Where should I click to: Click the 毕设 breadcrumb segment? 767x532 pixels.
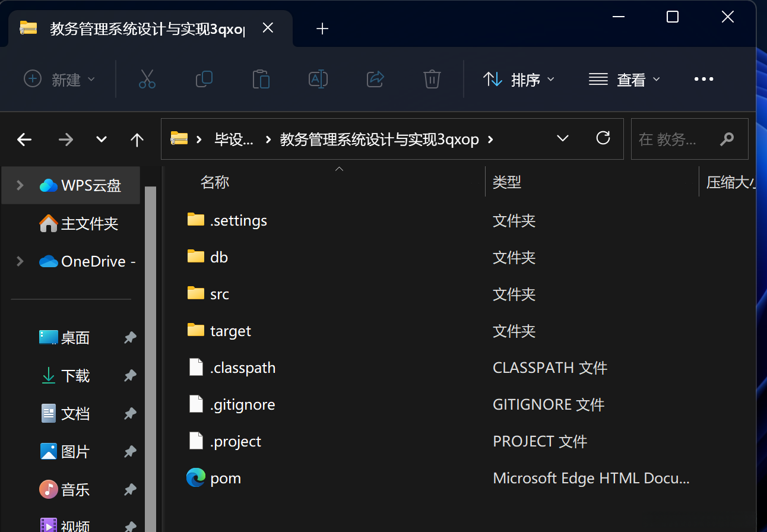point(234,140)
